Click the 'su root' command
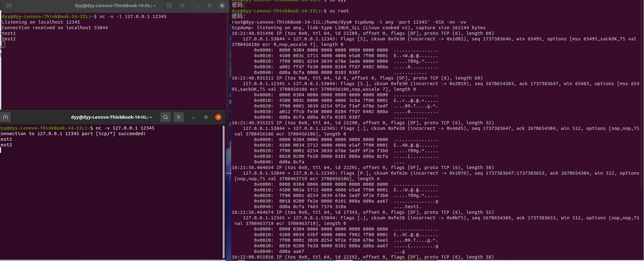The image size is (644, 261). tap(339, 11)
